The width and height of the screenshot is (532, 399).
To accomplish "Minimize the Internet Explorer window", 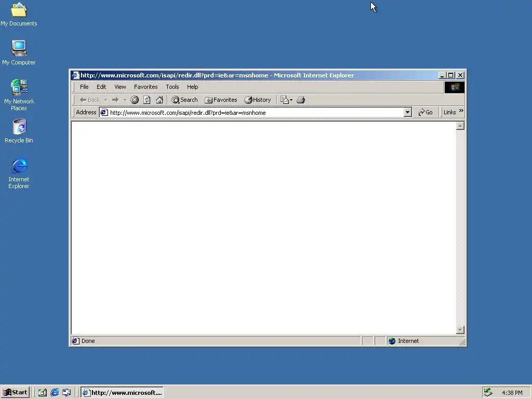I will click(442, 75).
